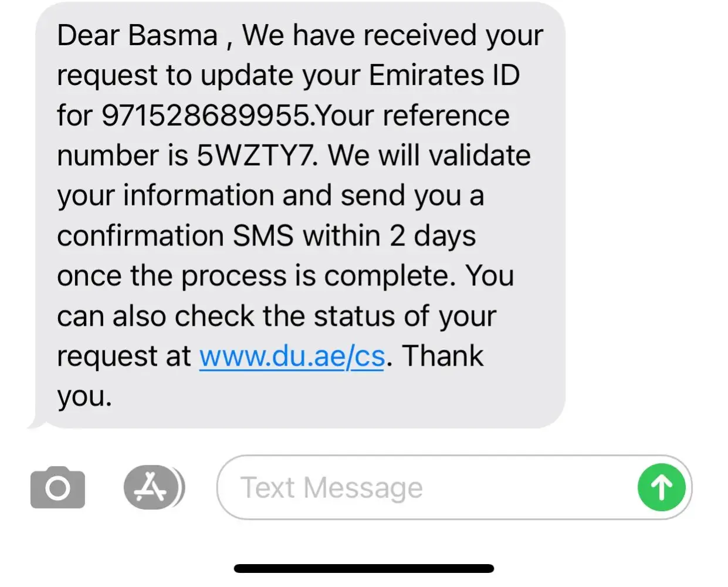Image resolution: width=728 pixels, height=587 pixels.
Task: Click the words "Emirates ID" in the message
Action: pos(444,76)
